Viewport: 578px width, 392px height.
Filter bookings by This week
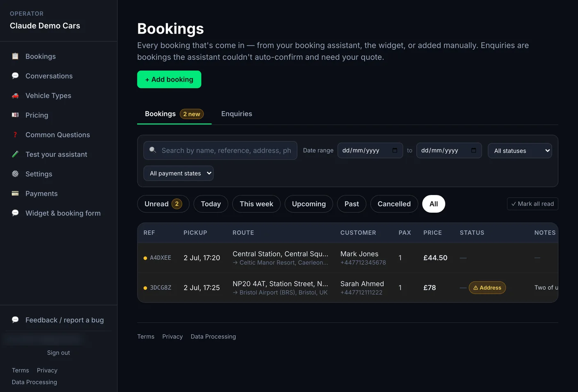pyautogui.click(x=256, y=204)
